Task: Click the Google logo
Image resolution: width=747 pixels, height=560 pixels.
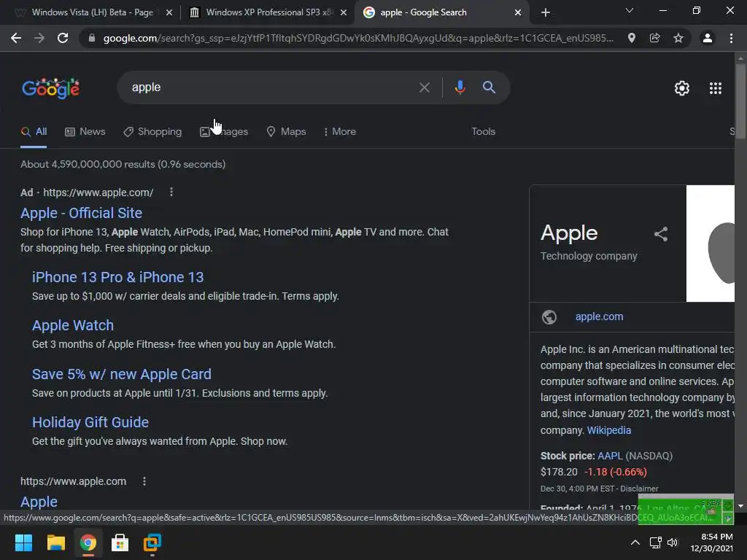Action: [51, 88]
